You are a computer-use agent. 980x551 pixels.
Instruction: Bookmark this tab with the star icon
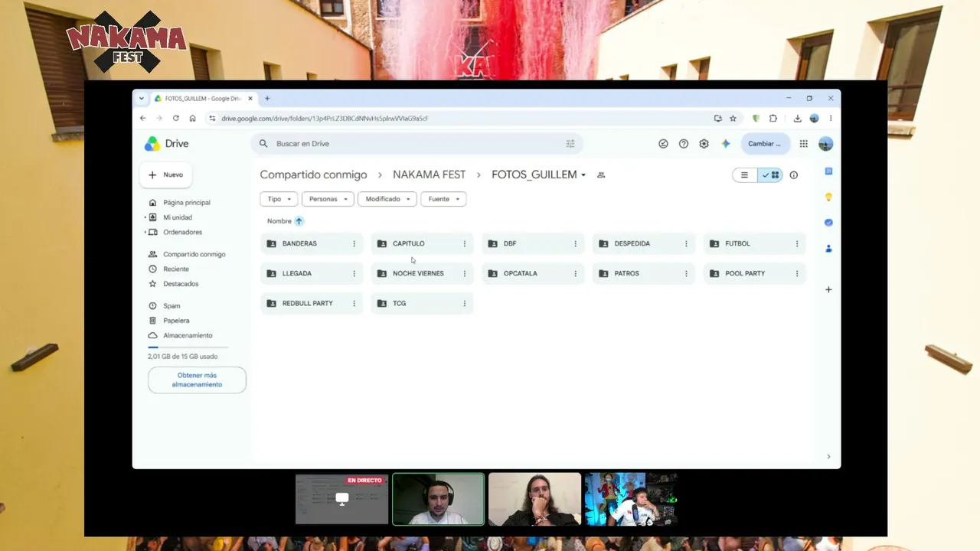(x=733, y=119)
